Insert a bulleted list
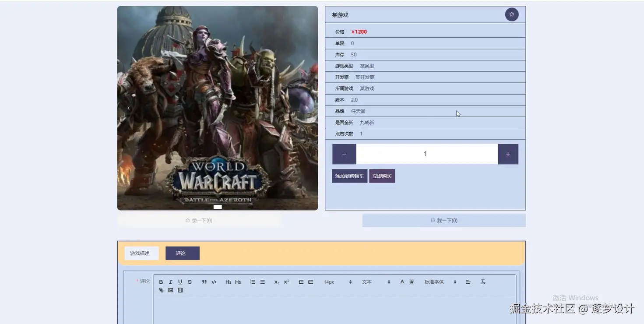This screenshot has height=324, width=644. pos(262,282)
